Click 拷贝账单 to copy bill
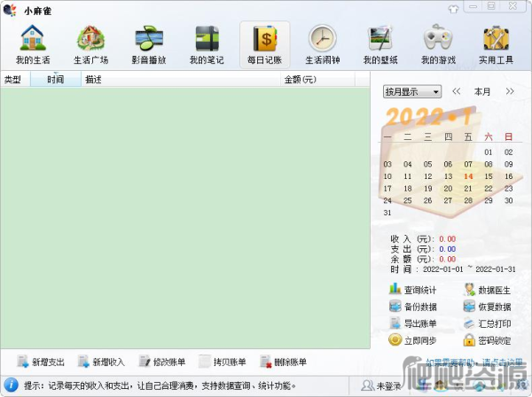This screenshot has width=532, height=397. coord(223,362)
